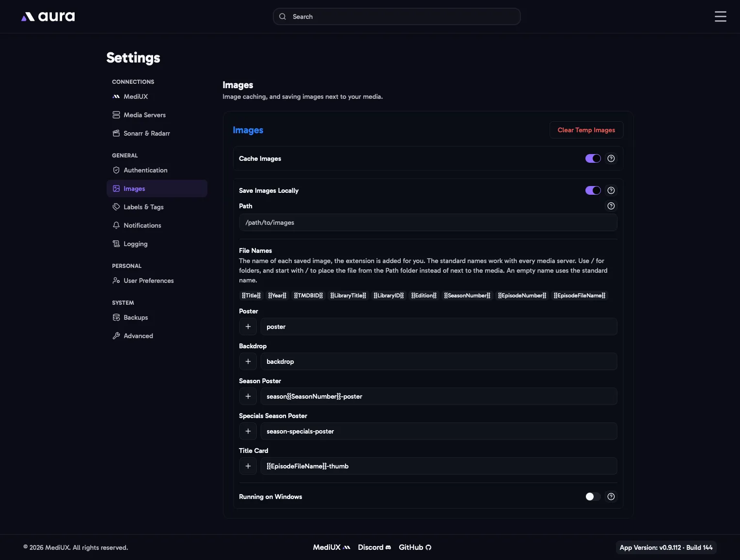Viewport: 740px width, 560px height.
Task: Go to Backups settings
Action: click(x=157, y=317)
